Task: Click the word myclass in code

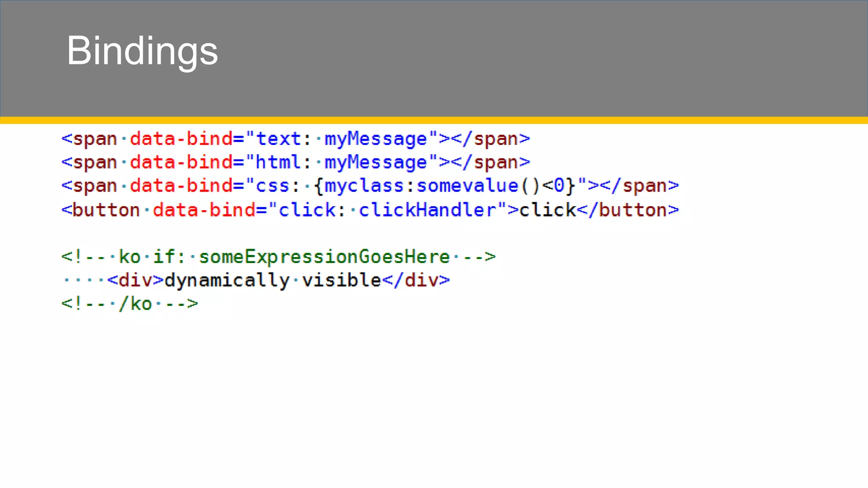Action: [x=364, y=186]
